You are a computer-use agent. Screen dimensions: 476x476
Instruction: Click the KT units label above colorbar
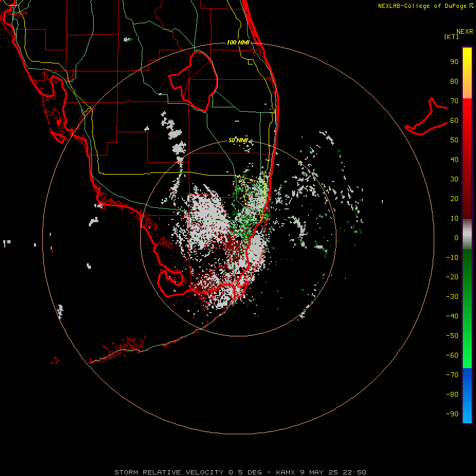coord(452,36)
